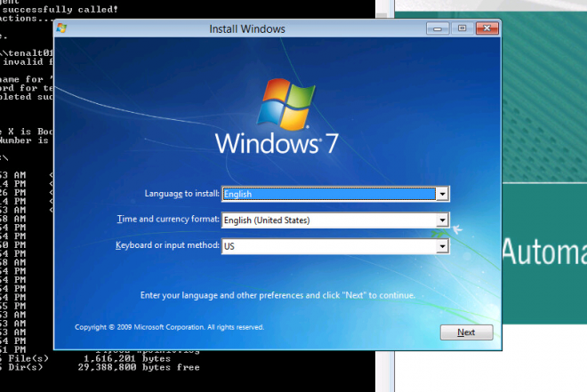Click the Next button
Image resolution: width=587 pixels, height=392 pixels.
click(x=466, y=332)
